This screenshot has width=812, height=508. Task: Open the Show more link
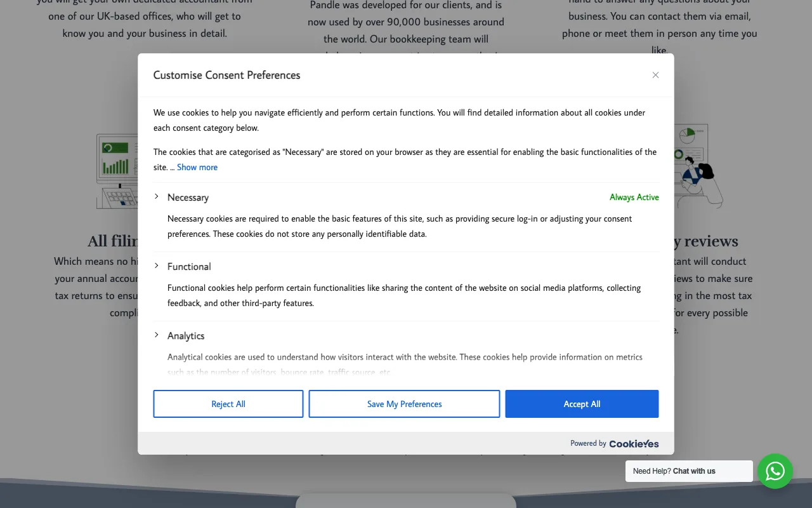[197, 167]
